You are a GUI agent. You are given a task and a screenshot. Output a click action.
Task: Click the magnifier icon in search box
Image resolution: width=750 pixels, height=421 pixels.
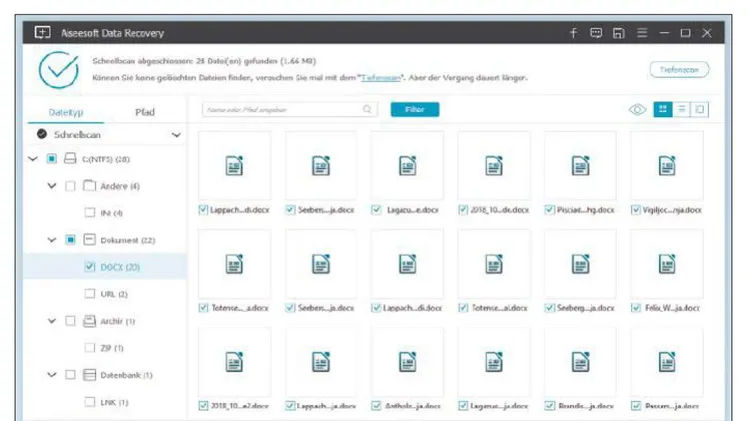pyautogui.click(x=367, y=110)
